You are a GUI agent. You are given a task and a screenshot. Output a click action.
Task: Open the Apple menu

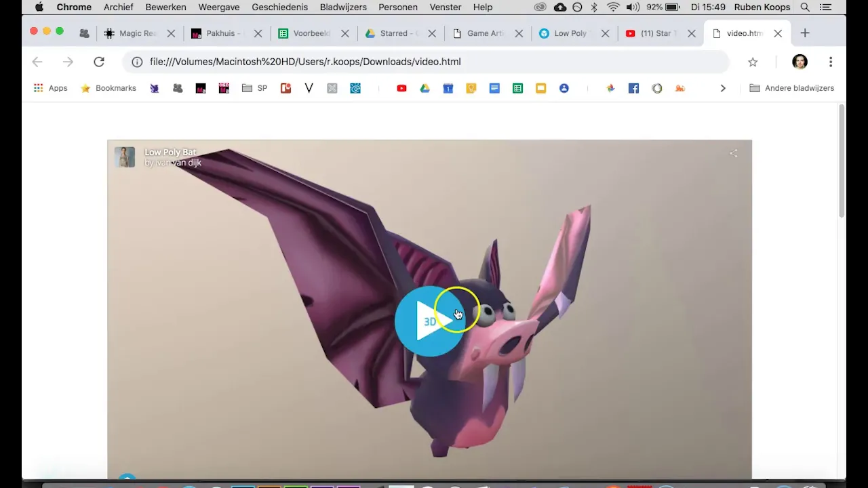[39, 7]
